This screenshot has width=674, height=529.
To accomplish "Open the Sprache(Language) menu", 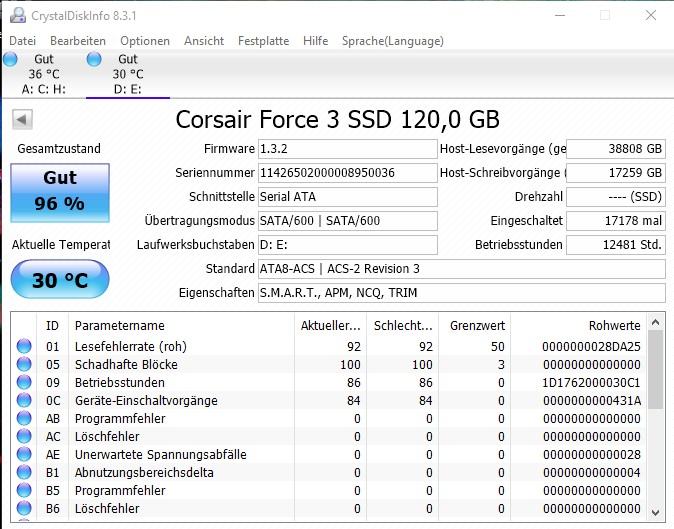I will 392,41.
